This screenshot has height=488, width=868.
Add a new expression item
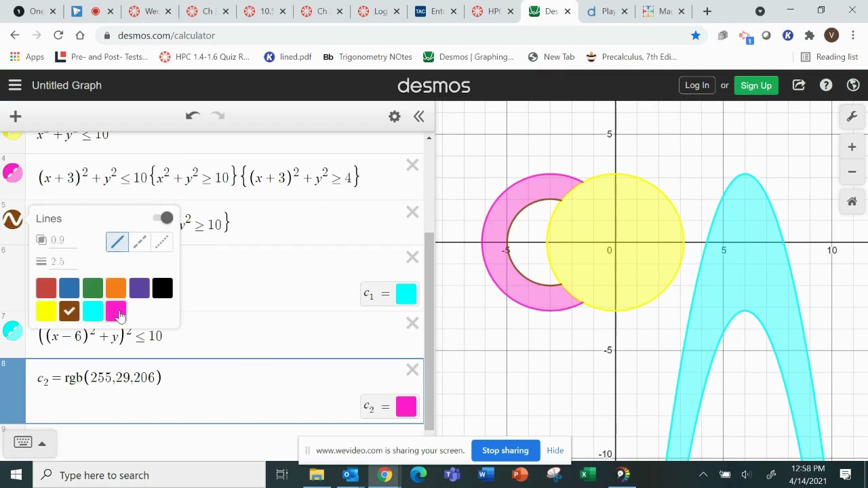tap(16, 117)
